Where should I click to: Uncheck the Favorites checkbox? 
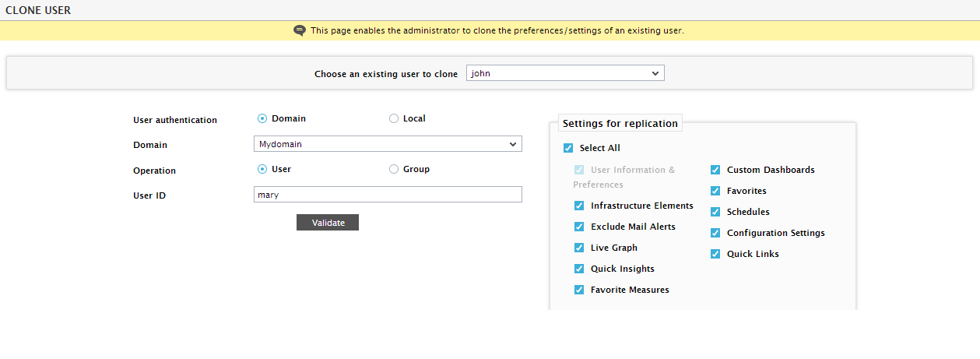pos(715,191)
